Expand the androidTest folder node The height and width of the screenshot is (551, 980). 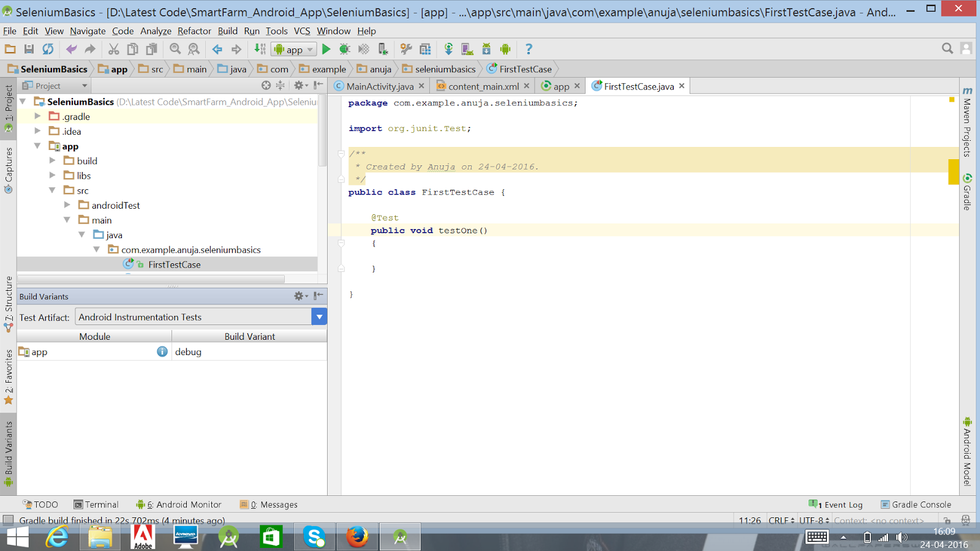click(x=67, y=205)
